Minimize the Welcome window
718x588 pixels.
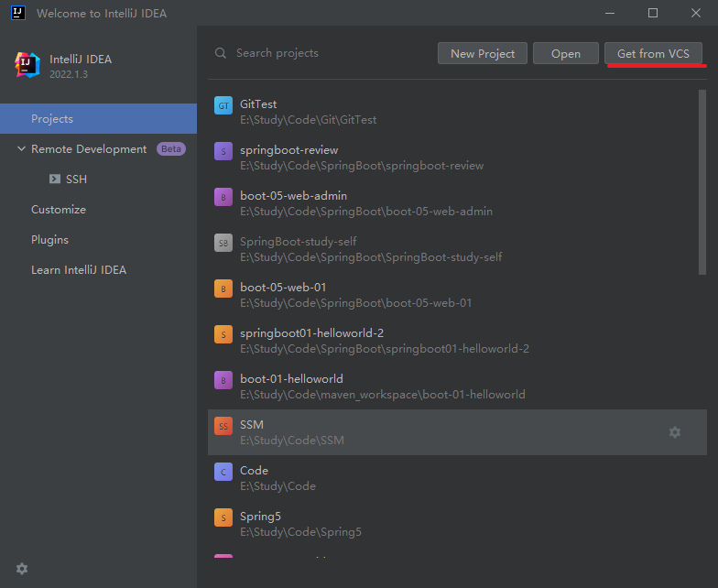coord(610,13)
